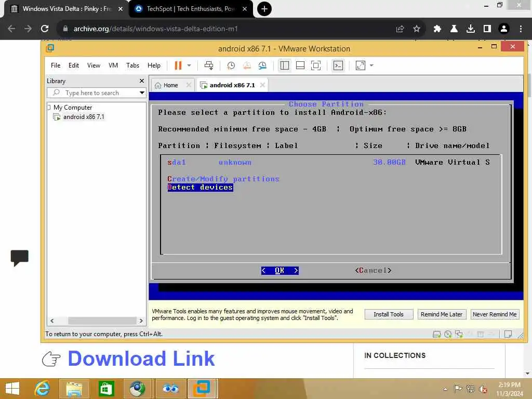Image resolution: width=532 pixels, height=399 pixels.
Task: Click the CD/DVD status bar icon
Action: (448, 334)
